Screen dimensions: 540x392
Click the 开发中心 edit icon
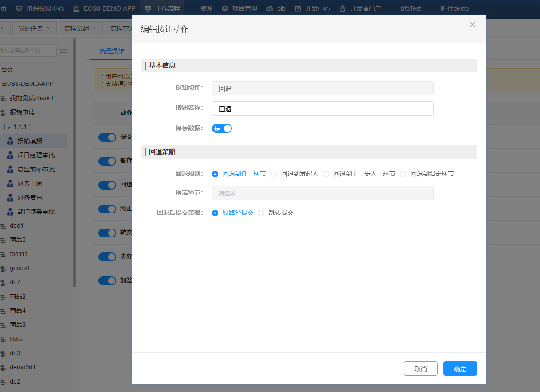click(x=298, y=8)
